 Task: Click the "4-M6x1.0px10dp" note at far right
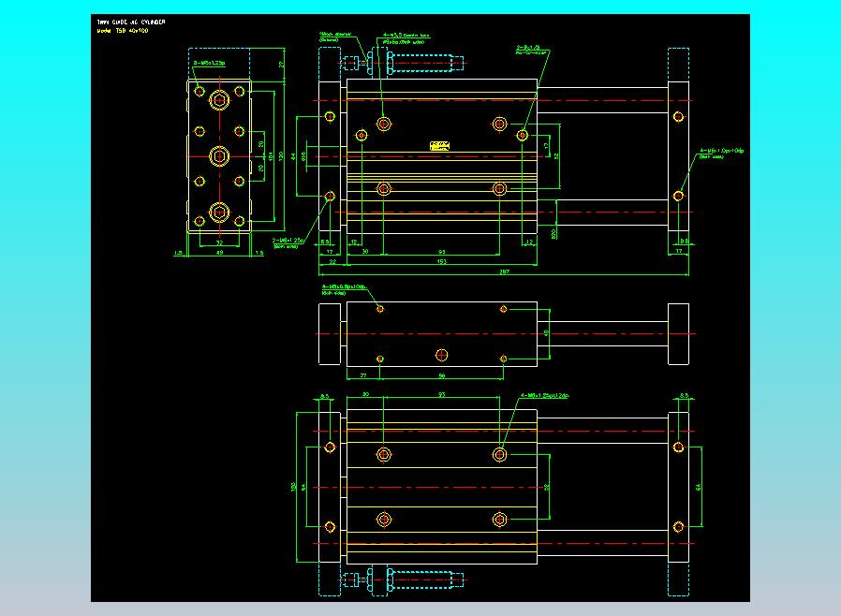[721, 153]
